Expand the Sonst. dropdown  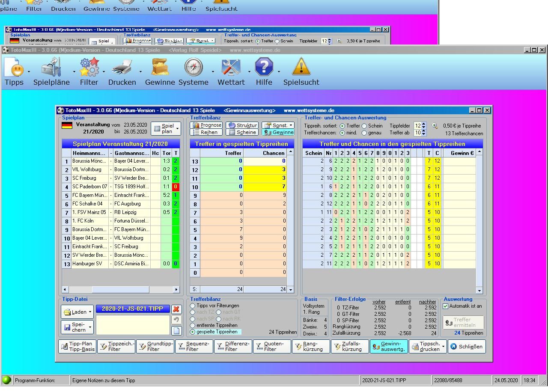pos(291,125)
